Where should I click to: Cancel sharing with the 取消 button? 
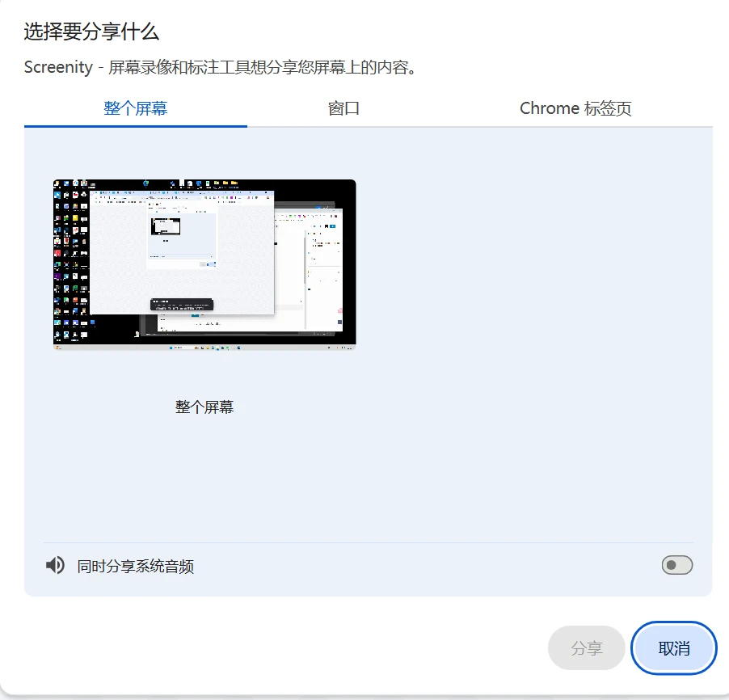click(x=673, y=648)
